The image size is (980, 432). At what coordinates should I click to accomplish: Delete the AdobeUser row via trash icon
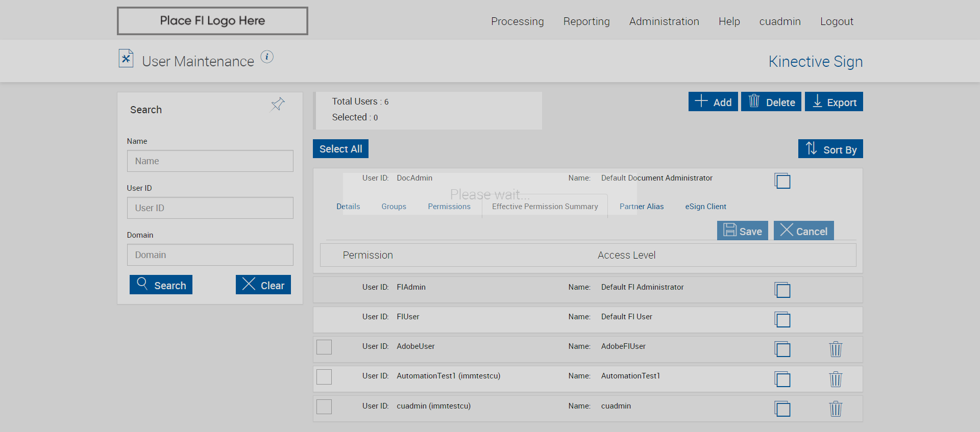click(x=836, y=349)
